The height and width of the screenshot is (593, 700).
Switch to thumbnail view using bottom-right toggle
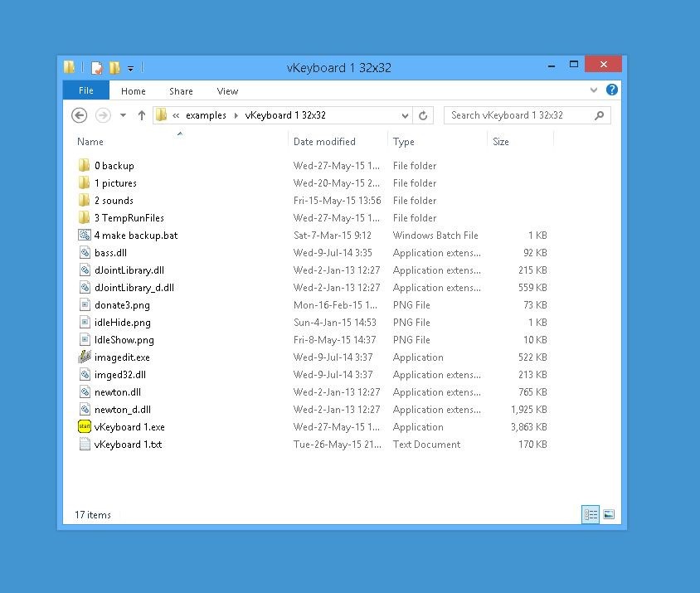click(609, 514)
